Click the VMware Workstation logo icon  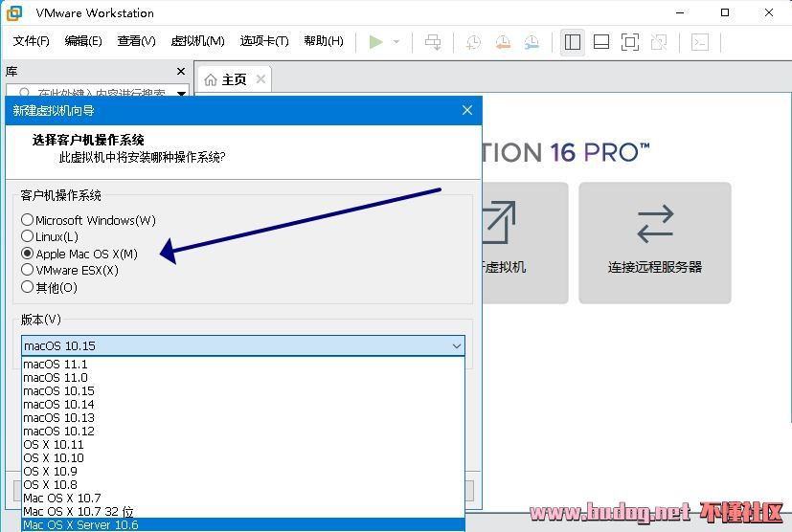14,13
